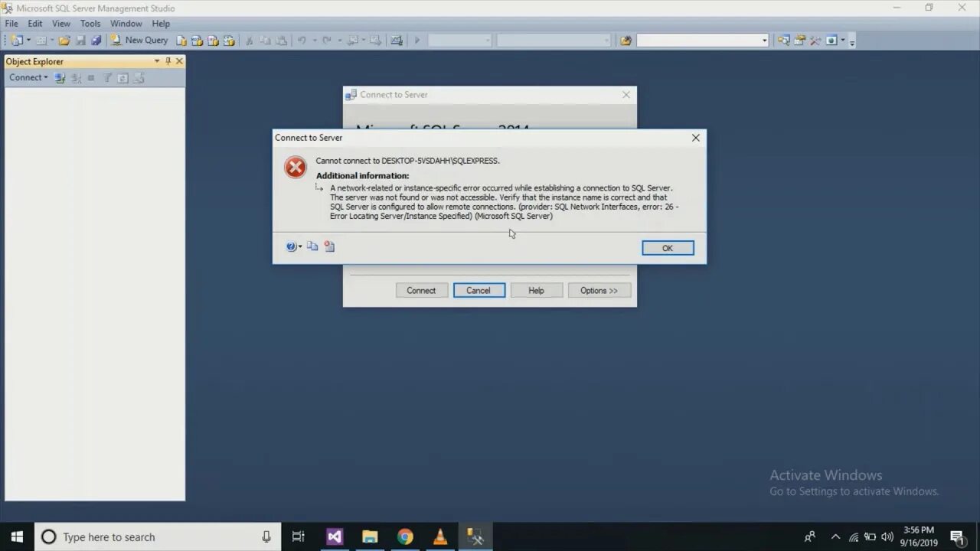Image resolution: width=980 pixels, height=551 pixels.
Task: Open the Redo history dropdown arrow
Action: click(339, 40)
